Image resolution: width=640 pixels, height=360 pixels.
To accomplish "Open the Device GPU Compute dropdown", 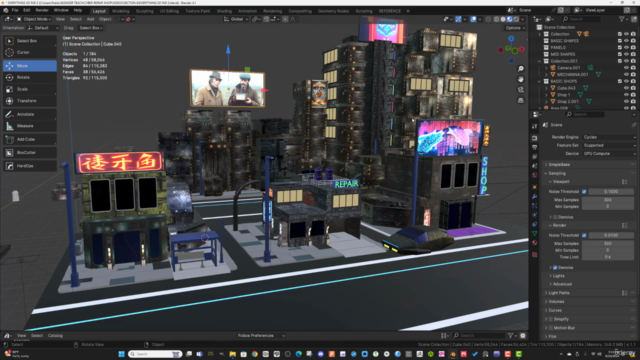I will pos(609,153).
